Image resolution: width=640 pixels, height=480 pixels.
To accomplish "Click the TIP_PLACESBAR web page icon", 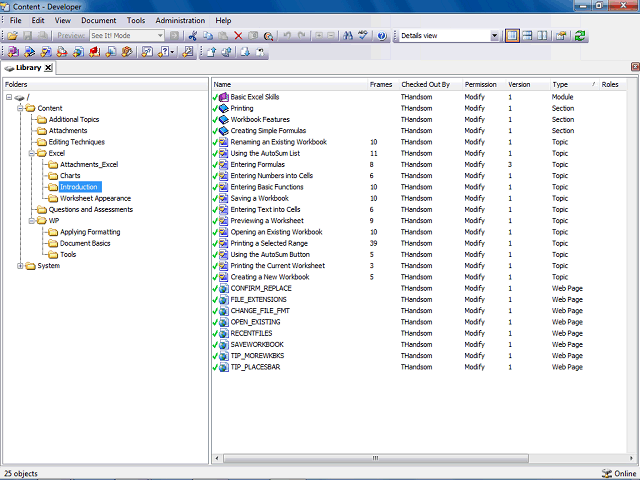I will coord(224,367).
